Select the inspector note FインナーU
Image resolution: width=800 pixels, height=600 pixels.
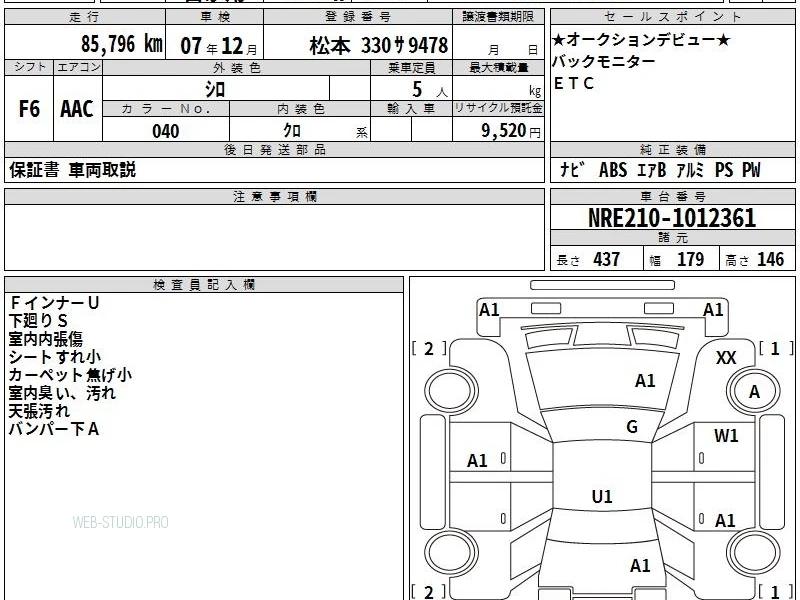(54, 303)
